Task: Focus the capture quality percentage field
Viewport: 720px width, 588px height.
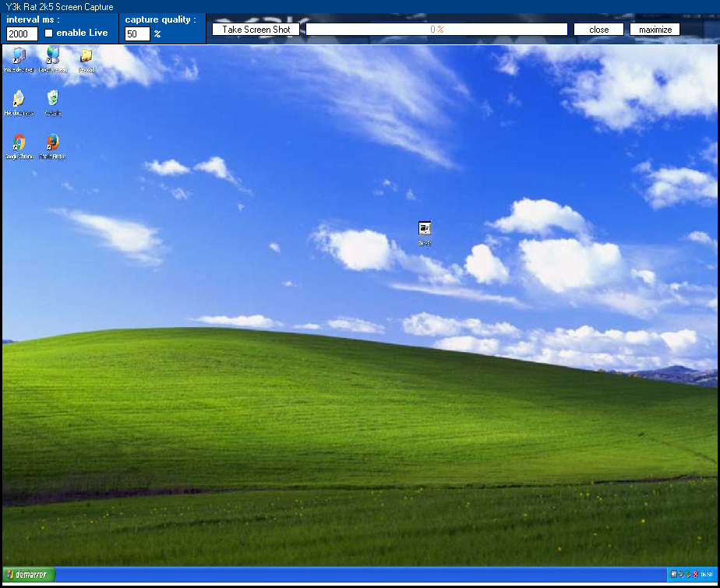Action: 137,34
